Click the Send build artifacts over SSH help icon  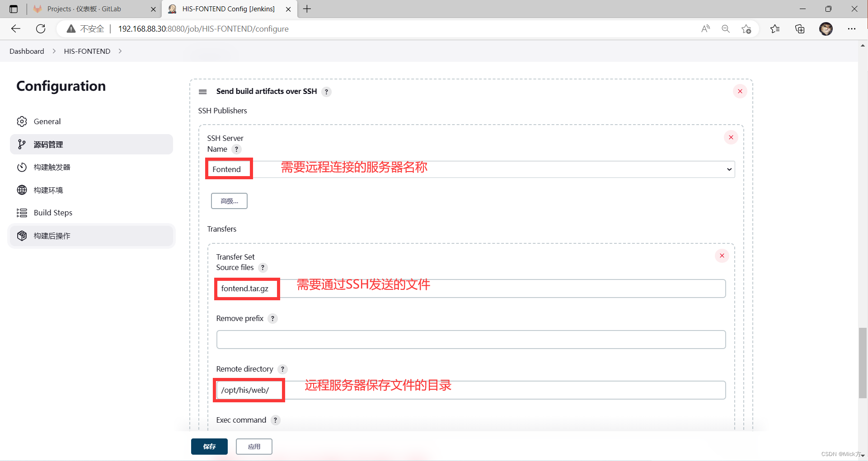coord(327,92)
